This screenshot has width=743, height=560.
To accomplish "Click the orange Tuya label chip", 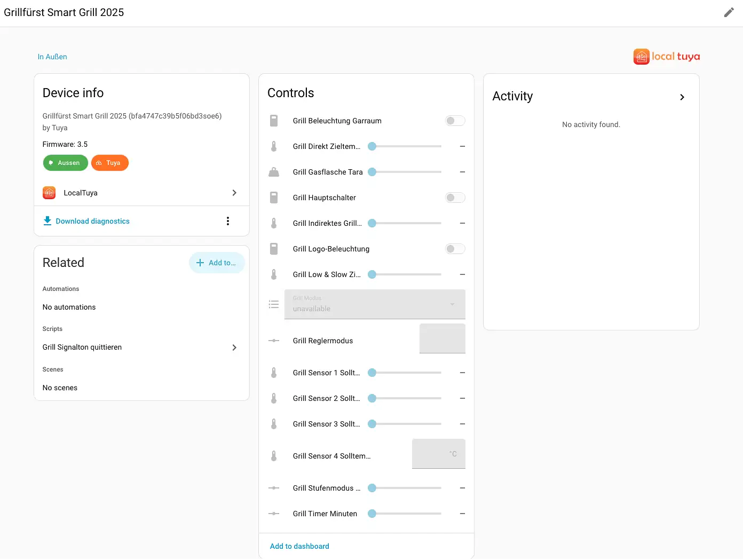I will (x=110, y=163).
